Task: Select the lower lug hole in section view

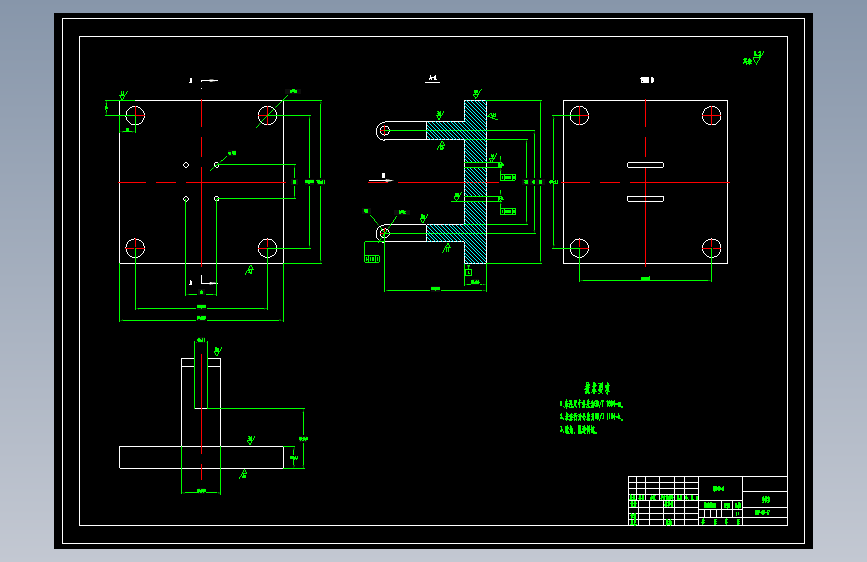Action: point(385,233)
